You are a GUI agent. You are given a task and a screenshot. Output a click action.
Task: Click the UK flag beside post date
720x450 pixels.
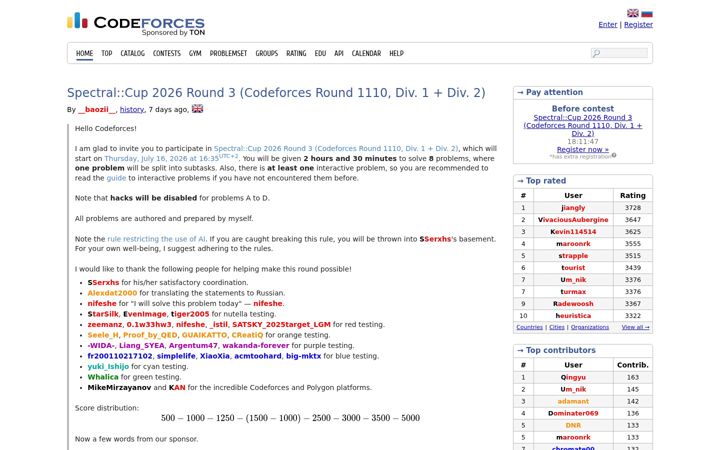(197, 109)
